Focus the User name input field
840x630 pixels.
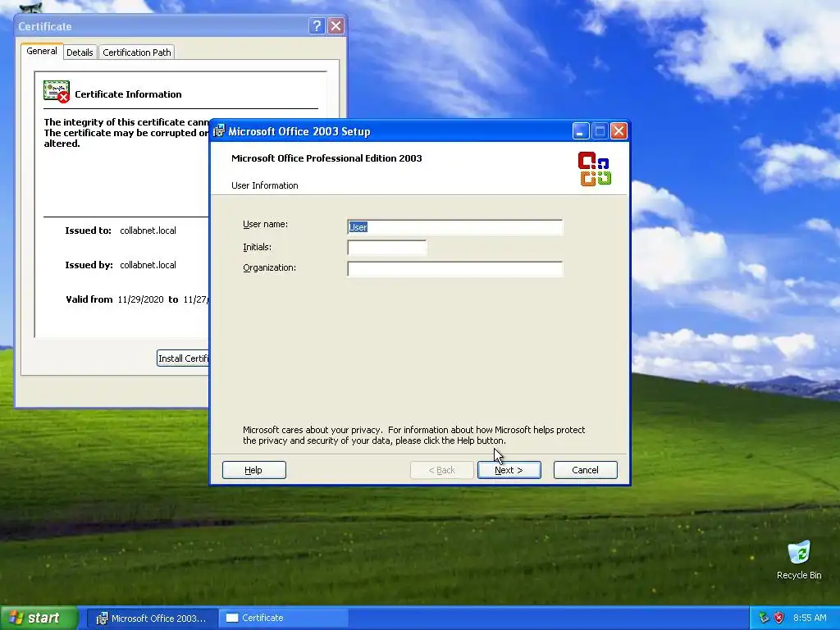click(454, 227)
